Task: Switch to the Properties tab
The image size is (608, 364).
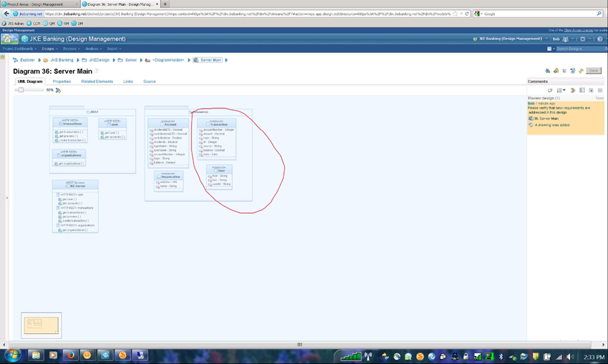Action: [x=62, y=82]
